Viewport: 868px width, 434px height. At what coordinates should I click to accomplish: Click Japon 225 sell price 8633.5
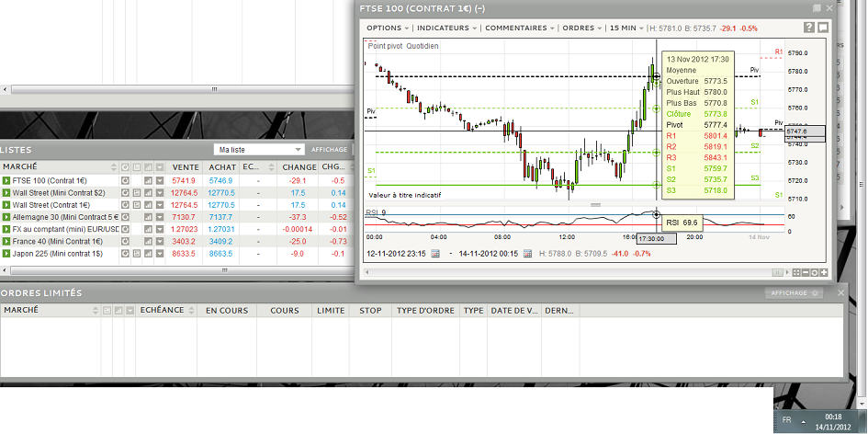coord(183,254)
